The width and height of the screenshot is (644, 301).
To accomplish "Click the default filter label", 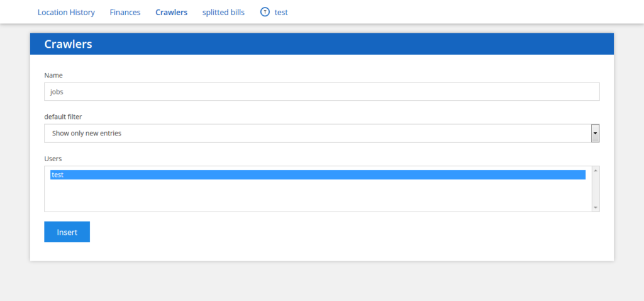I will [63, 116].
